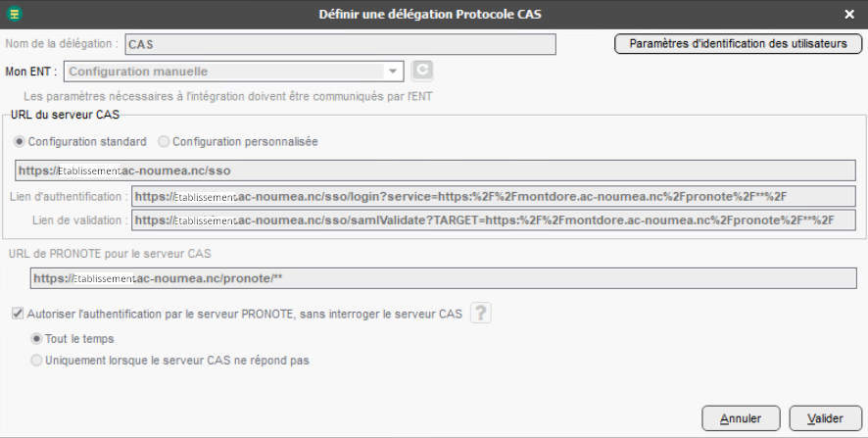Select Uniquement lorsque le serveur CAS ne répond pas
The image size is (868, 438).
[37, 360]
